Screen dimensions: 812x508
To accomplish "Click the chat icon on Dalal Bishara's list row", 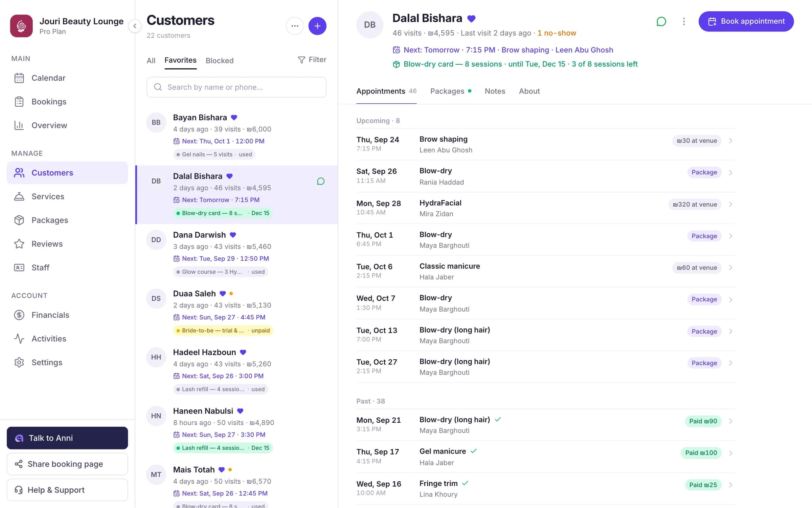I will click(x=321, y=181).
